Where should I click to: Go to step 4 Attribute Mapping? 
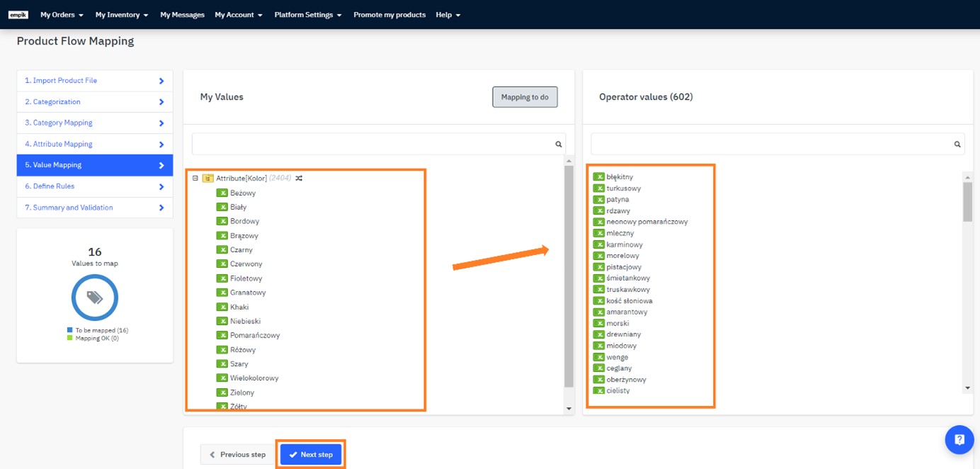94,144
